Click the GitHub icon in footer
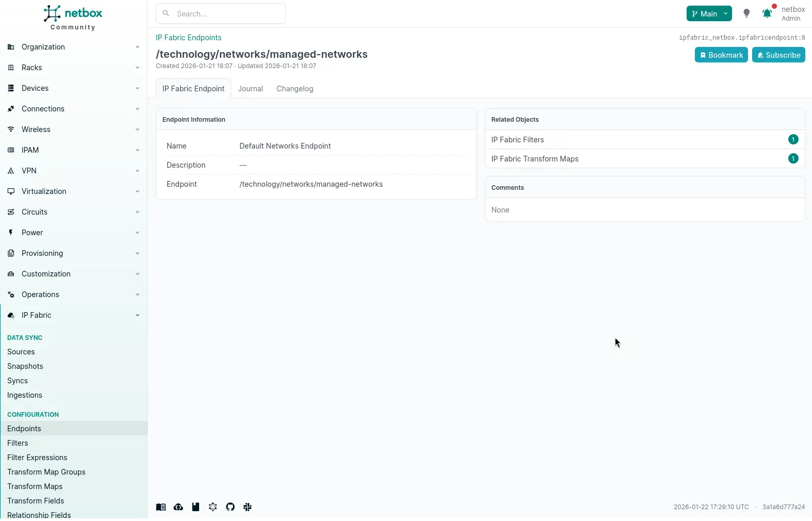 click(x=230, y=507)
